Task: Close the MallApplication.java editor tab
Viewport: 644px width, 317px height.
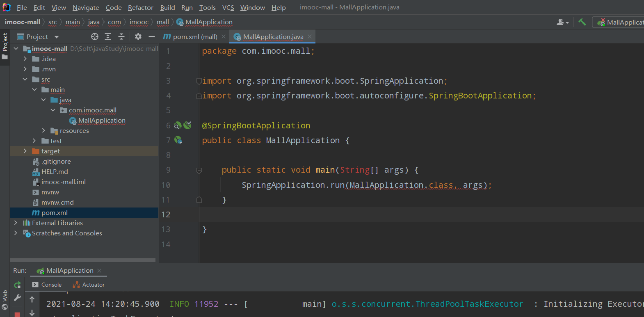Action: click(310, 36)
